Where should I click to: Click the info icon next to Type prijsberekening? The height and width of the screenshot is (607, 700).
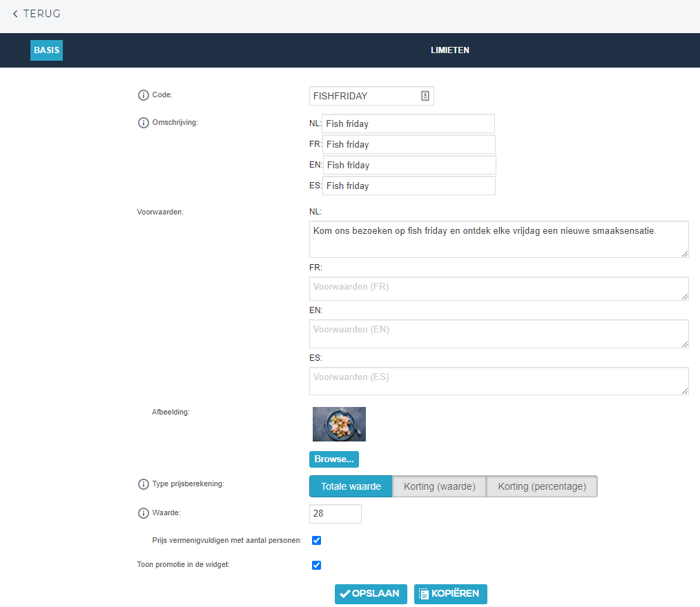[x=144, y=484]
